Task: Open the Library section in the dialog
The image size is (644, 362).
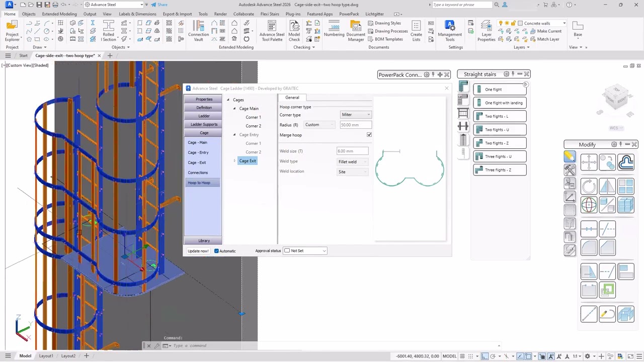Action: pos(204,240)
